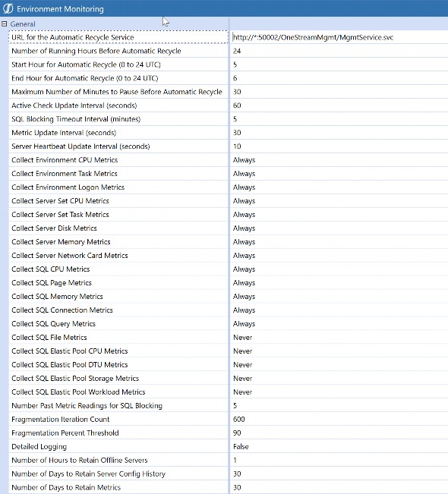Viewport: 448px width, 494px height.
Task: Open Collect Server Network Card Metrics dropdown
Action: 339,256
